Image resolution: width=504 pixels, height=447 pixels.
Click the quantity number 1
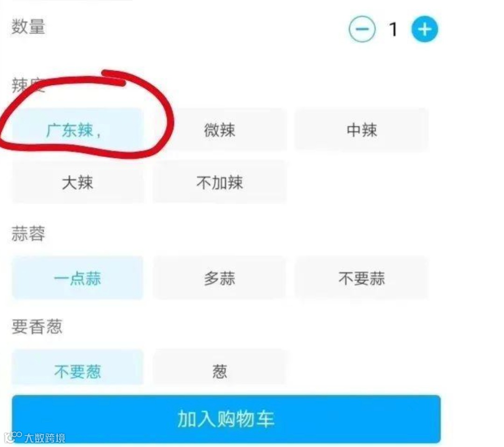(393, 29)
